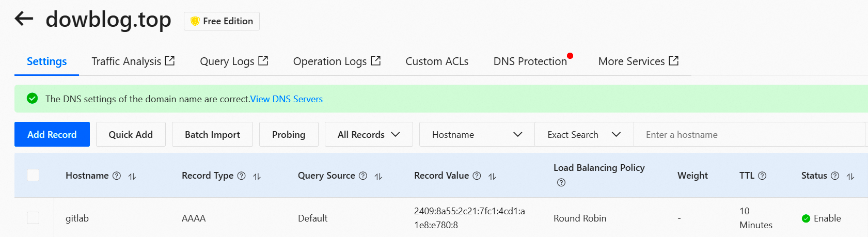Image resolution: width=868 pixels, height=237 pixels.
Task: Click the back arrow beside dowblog.top
Action: point(24,19)
